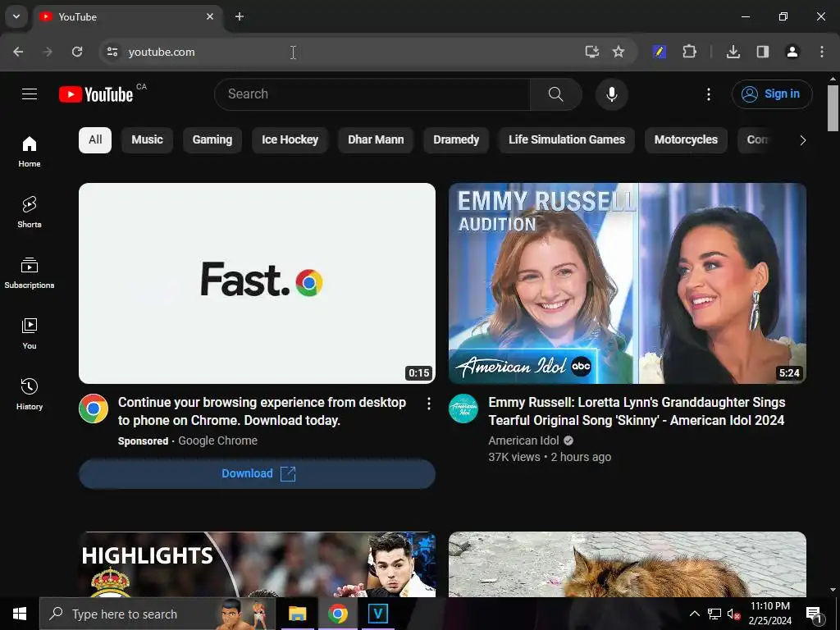Open Chrome three-dot menu
The image size is (840, 630).
pos(822,52)
